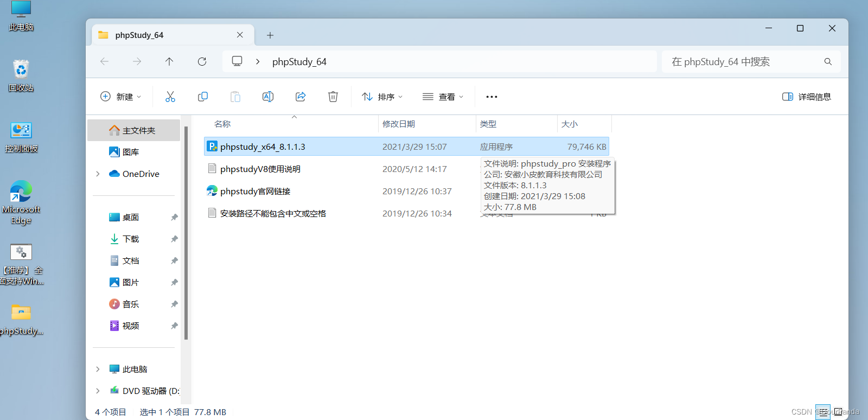
Task: Click the phpstudy官网链接 Edge shortcut icon
Action: pos(212,191)
